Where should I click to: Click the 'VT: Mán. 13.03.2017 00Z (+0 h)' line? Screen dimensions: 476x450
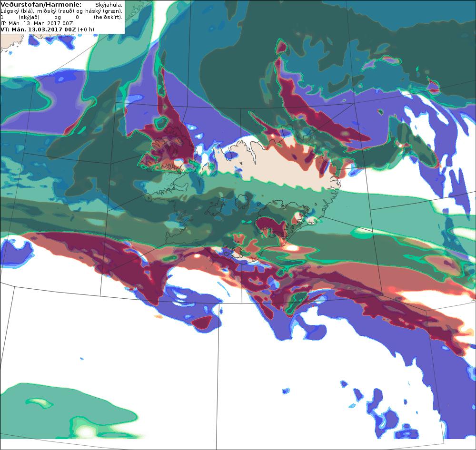click(47, 29)
